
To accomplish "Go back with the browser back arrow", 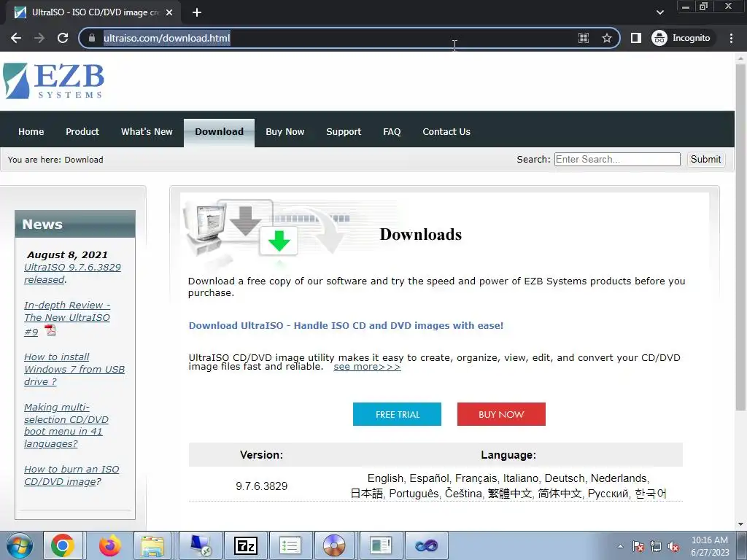I will coord(16,38).
